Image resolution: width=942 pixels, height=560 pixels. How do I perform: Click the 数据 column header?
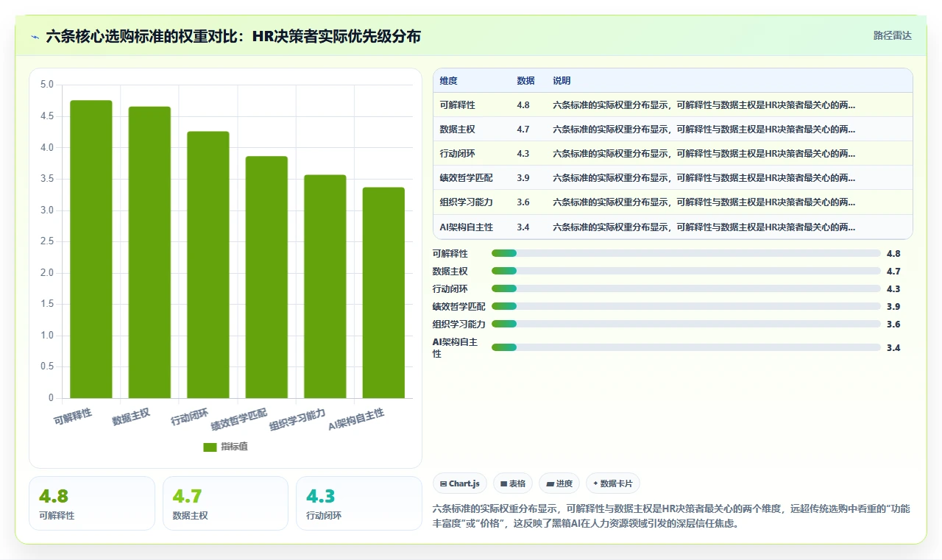(x=525, y=81)
